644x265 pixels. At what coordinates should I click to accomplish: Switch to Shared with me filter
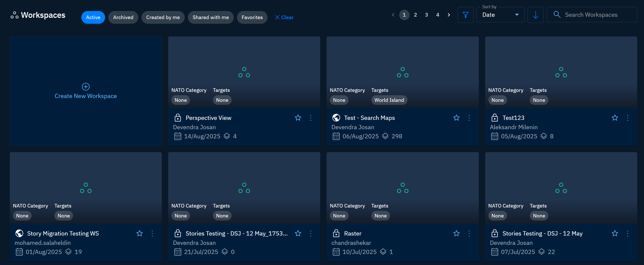(210, 17)
